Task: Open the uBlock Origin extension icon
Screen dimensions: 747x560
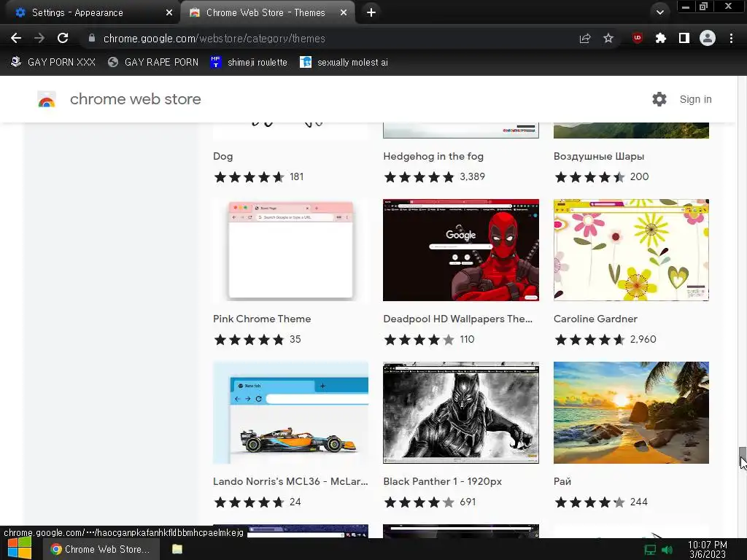Action: [x=638, y=38]
